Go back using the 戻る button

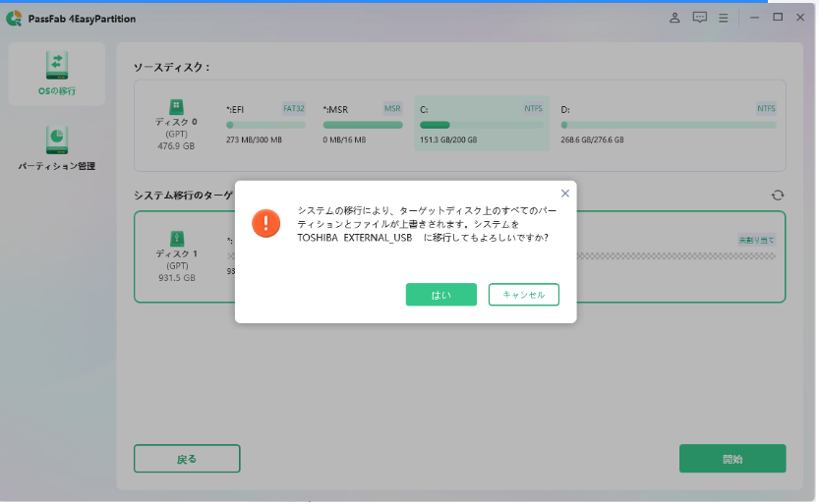[187, 459]
